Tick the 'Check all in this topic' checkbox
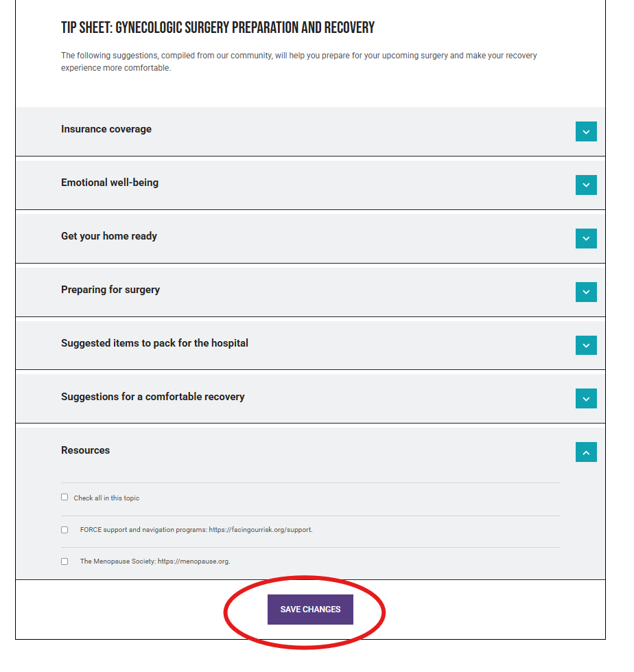This screenshot has width=634, height=672. pos(64,497)
